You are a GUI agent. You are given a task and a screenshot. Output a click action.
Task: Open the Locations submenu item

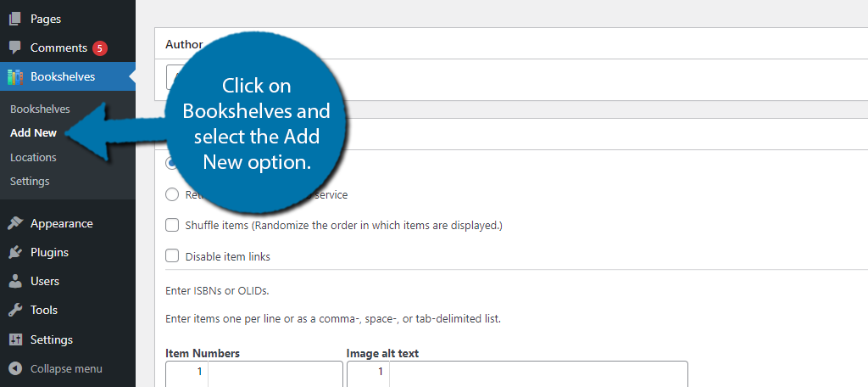point(33,157)
